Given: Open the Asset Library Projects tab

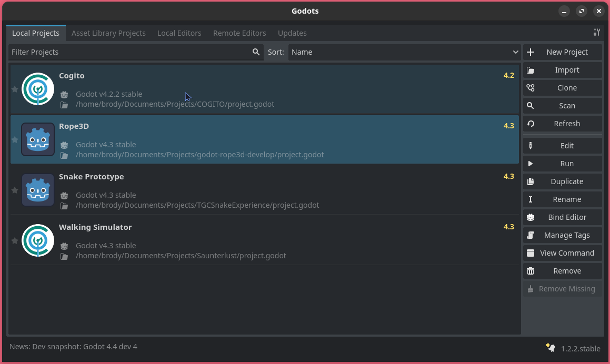Looking at the screenshot, I should pos(108,33).
